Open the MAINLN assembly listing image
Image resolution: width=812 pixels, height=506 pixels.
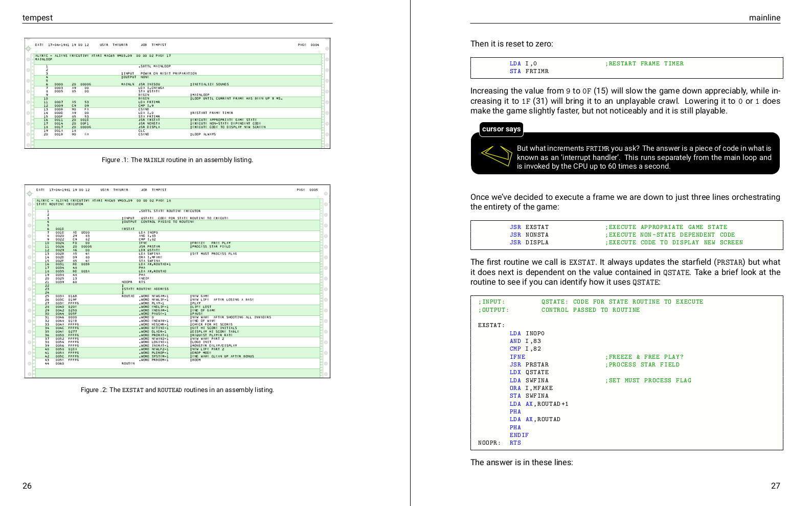(x=177, y=94)
